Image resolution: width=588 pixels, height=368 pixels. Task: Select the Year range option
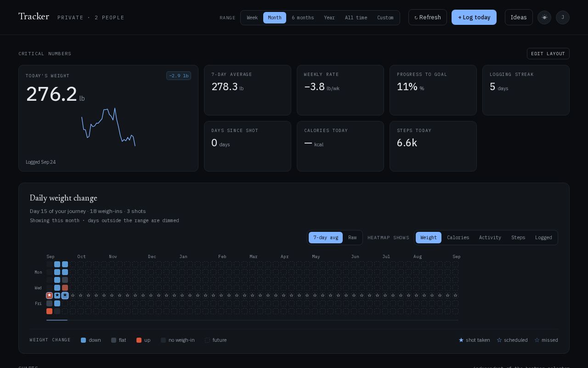click(329, 17)
